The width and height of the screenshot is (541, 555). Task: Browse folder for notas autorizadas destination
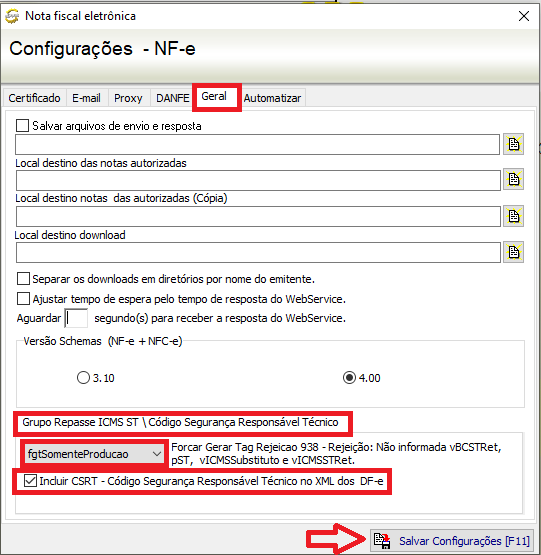[513, 179]
